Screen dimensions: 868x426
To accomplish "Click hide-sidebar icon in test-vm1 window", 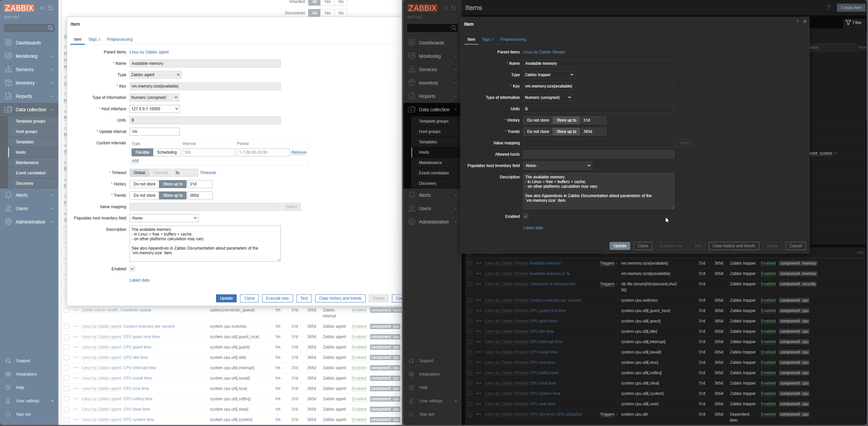I will point(50,8).
